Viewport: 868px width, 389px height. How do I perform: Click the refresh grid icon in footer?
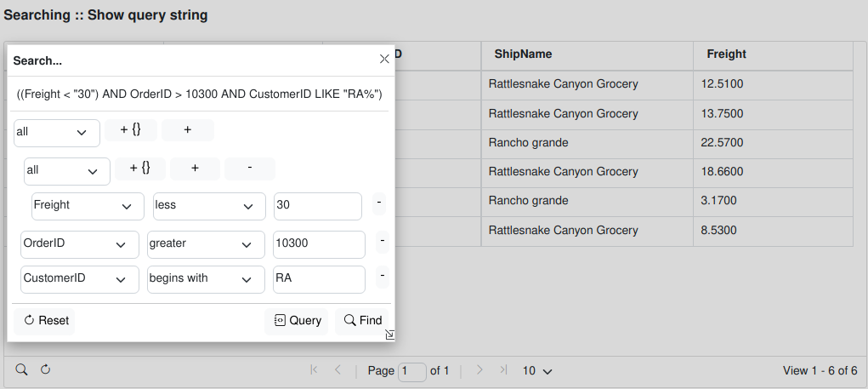(x=46, y=369)
